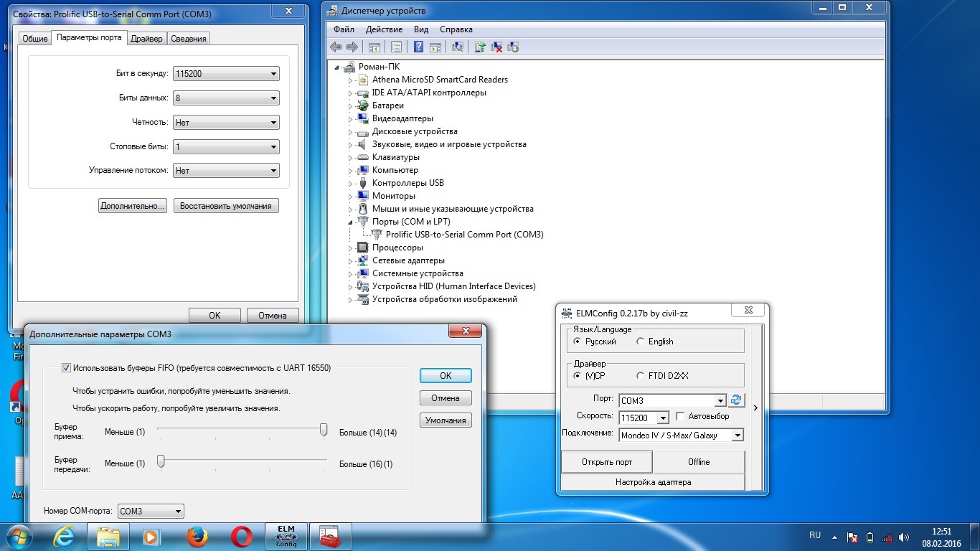
Task: Launch Opera from the taskbar
Action: click(242, 536)
